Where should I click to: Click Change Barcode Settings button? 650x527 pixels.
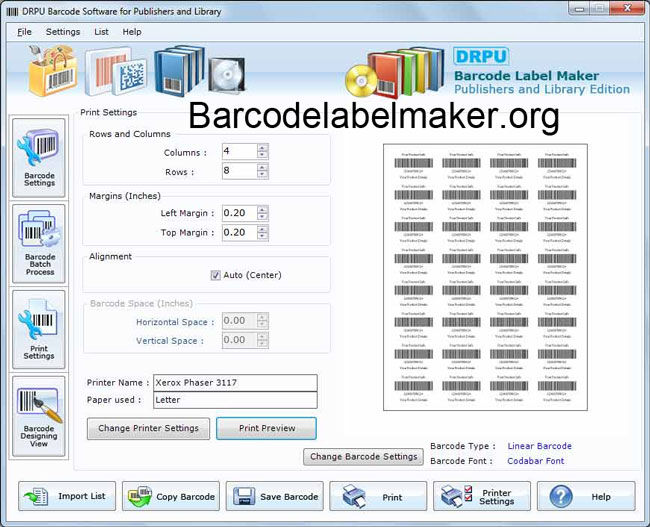(364, 457)
